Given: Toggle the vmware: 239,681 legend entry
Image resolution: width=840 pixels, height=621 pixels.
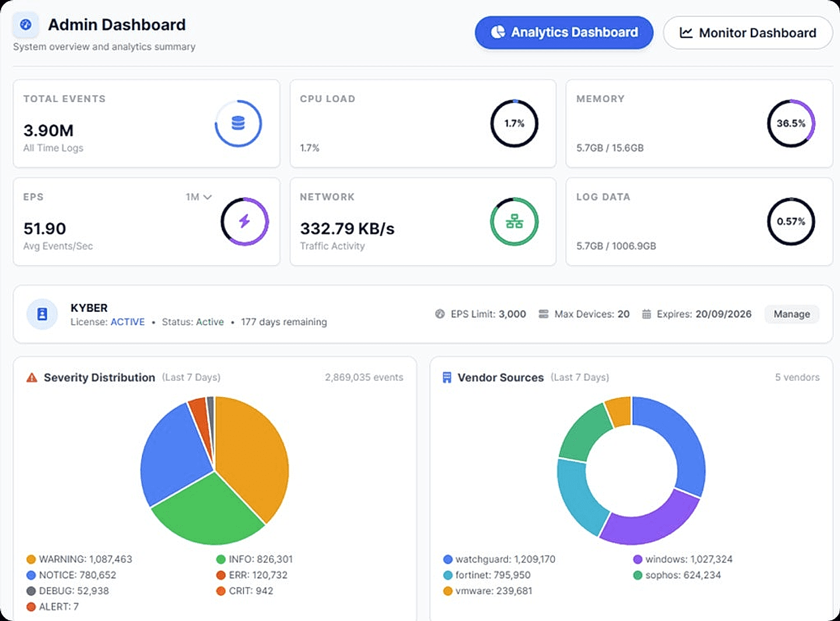Looking at the screenshot, I should [488, 591].
